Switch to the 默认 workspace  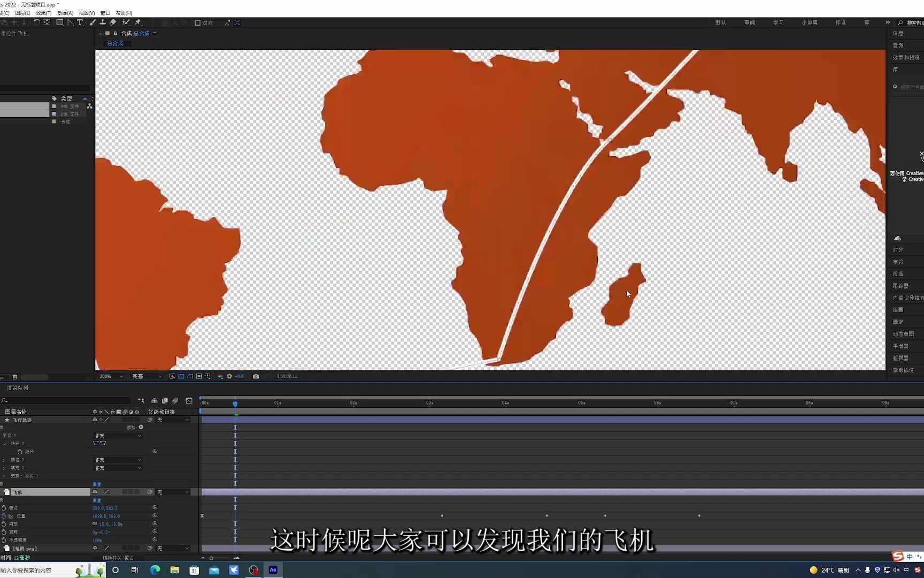[721, 22]
